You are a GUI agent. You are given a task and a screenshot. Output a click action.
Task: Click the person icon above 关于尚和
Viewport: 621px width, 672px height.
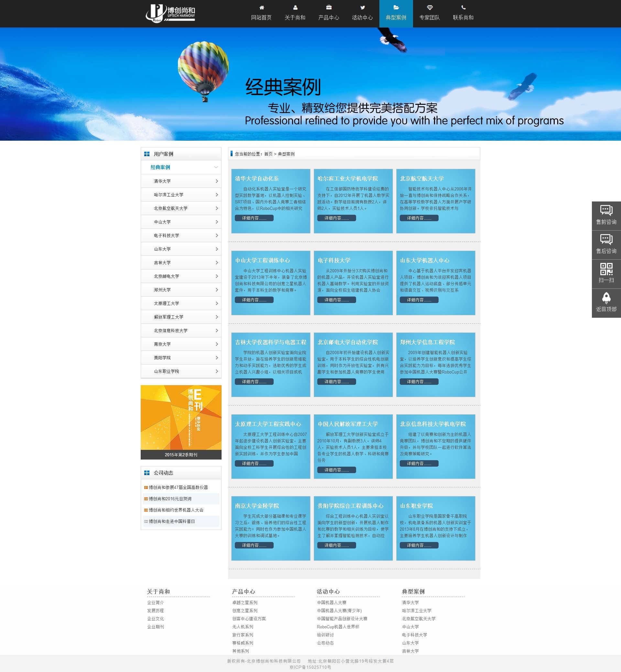295,7
